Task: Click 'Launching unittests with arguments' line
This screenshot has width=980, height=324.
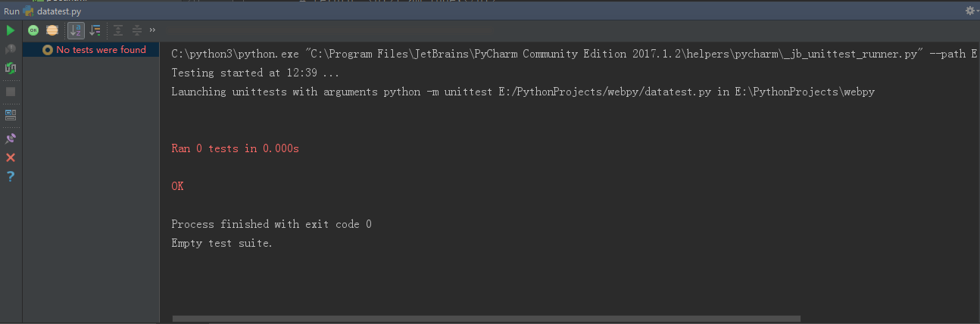Action: (523, 92)
